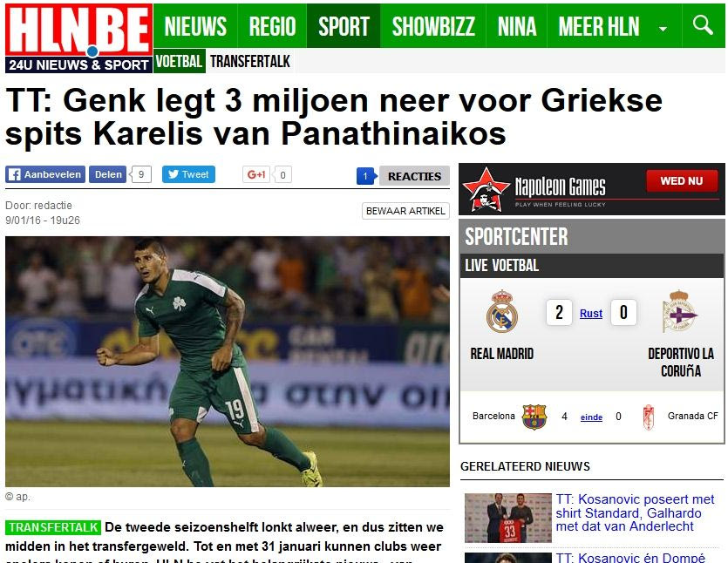This screenshot has height=563, width=728.
Task: Click the Granada CF crest
Action: (648, 417)
